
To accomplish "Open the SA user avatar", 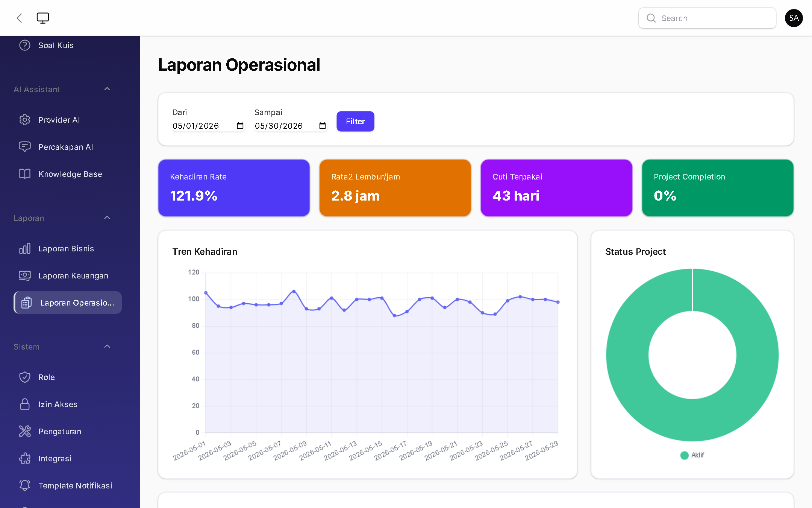I will [794, 18].
